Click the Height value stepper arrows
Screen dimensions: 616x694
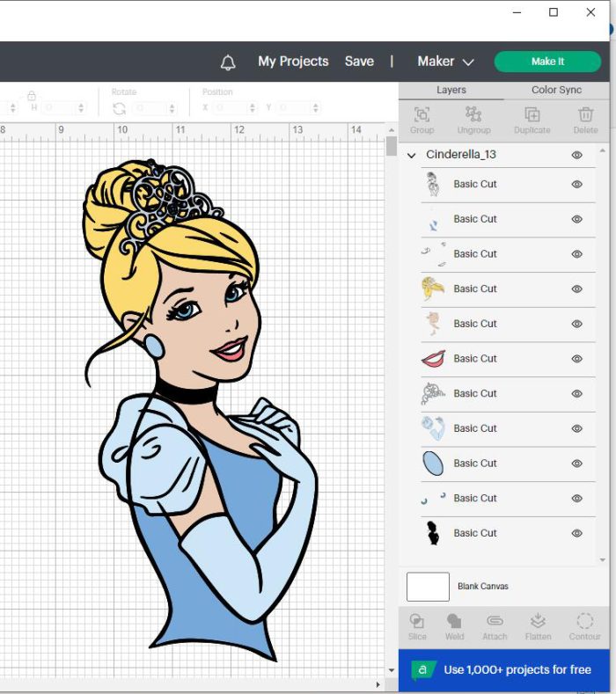(81, 107)
